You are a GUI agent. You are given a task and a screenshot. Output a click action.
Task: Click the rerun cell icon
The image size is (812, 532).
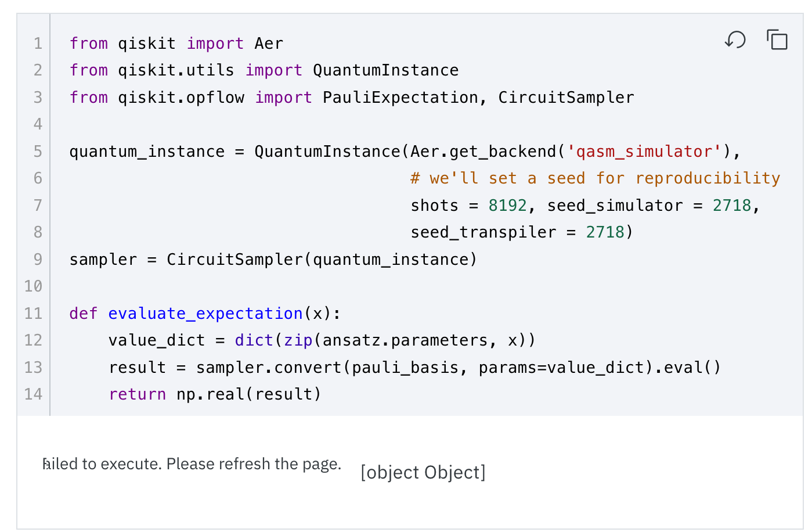[735, 40]
